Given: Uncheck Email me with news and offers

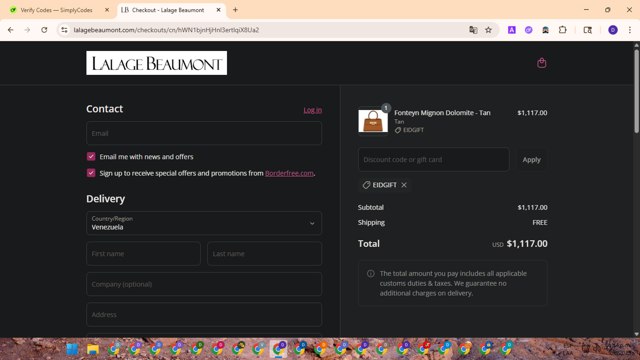Looking at the screenshot, I should [x=91, y=156].
